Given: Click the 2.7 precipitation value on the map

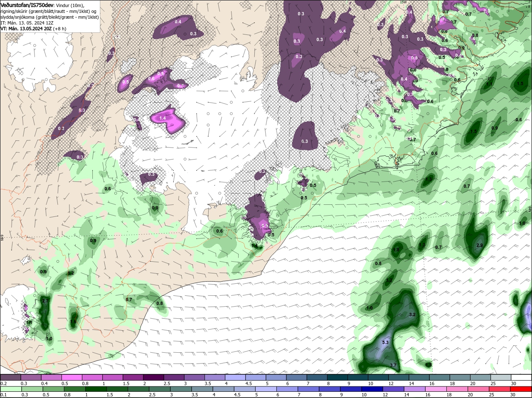Looking at the screenshot, I should tap(46, 301).
